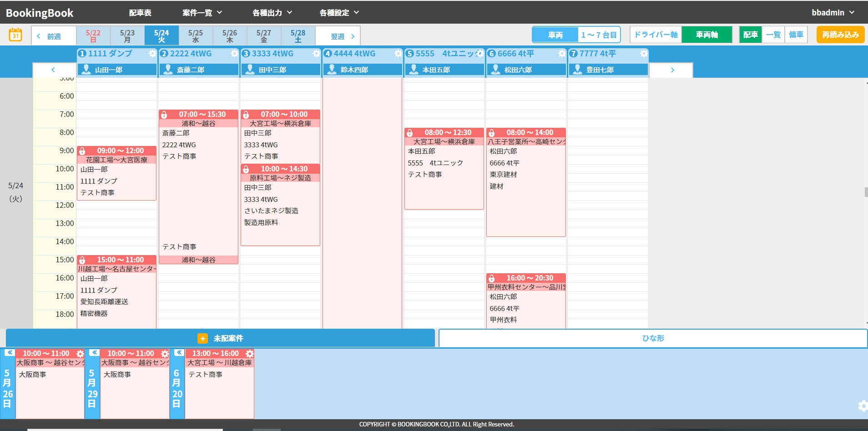This screenshot has height=431, width=868.
Task: Switch to ドライバー軸 view
Action: (655, 34)
